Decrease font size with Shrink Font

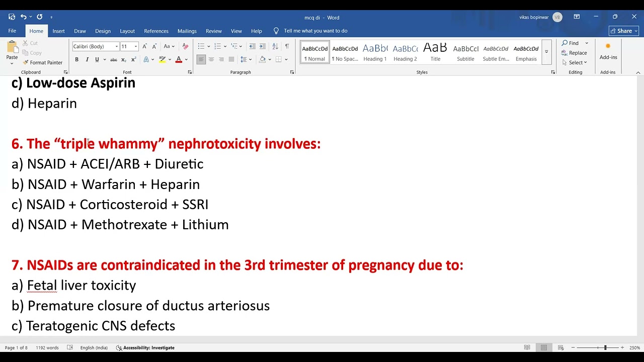154,46
